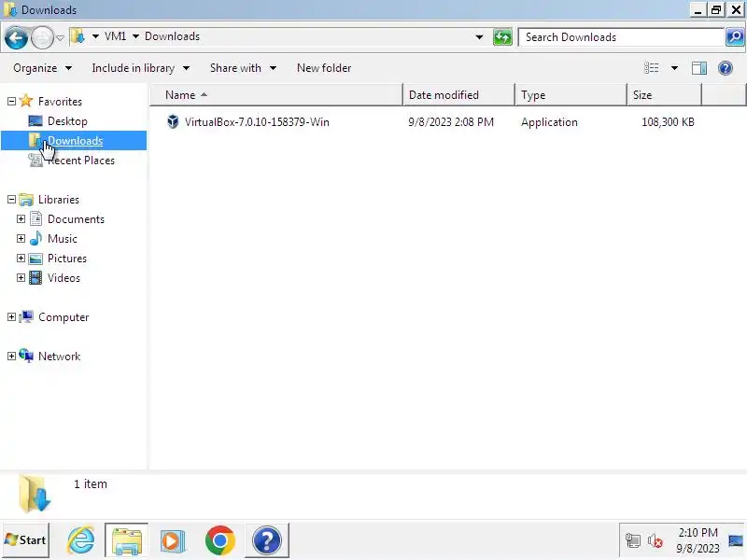Collapse the Libraries group
Image resolution: width=747 pixels, height=560 pixels.
(11, 200)
